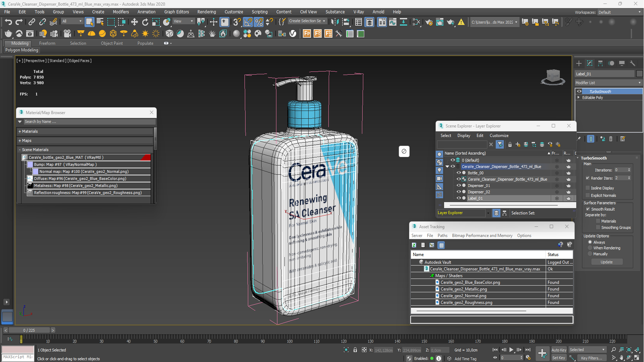Click Refresh icon in Asset Tracking

tap(414, 245)
